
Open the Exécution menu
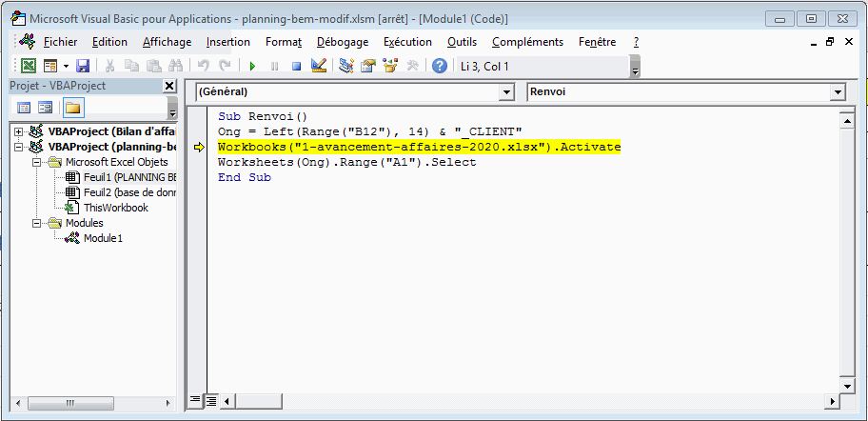pyautogui.click(x=407, y=42)
